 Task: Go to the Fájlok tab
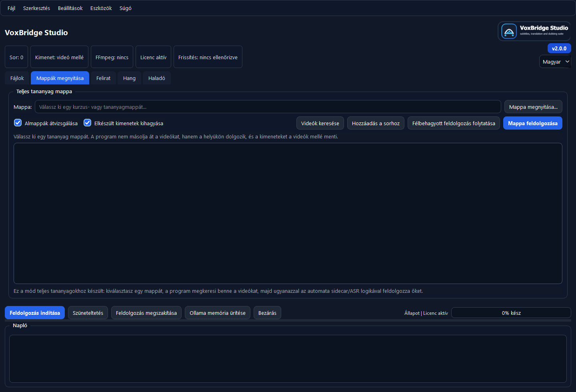tap(17, 78)
